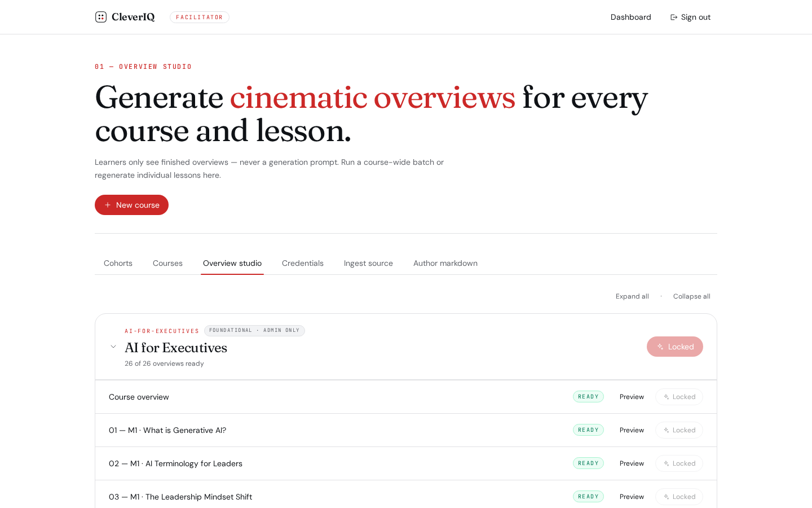Click the New course button
The image size is (812, 508).
[131, 205]
